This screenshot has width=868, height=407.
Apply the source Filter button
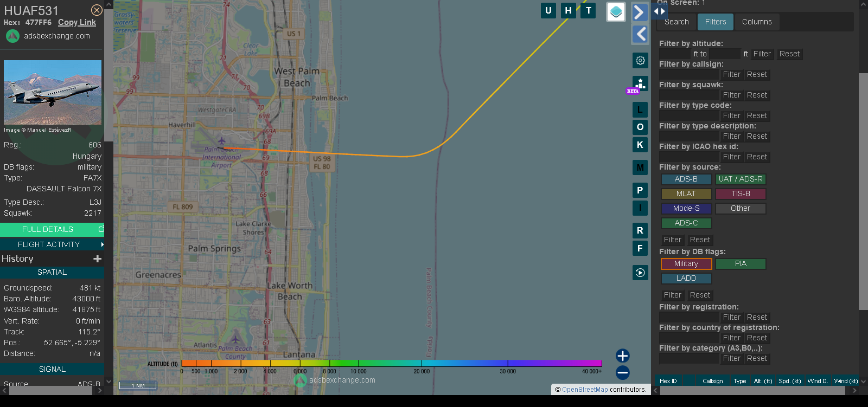click(673, 240)
